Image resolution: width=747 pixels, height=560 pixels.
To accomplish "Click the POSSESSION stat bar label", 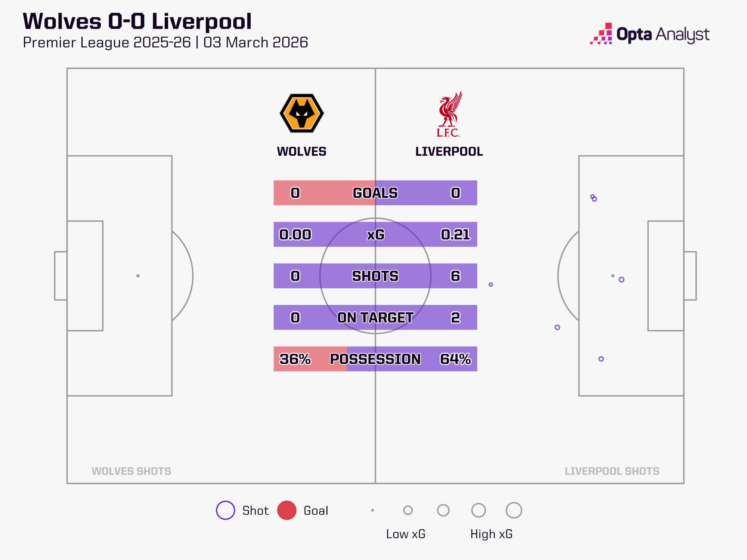I will [x=375, y=359].
